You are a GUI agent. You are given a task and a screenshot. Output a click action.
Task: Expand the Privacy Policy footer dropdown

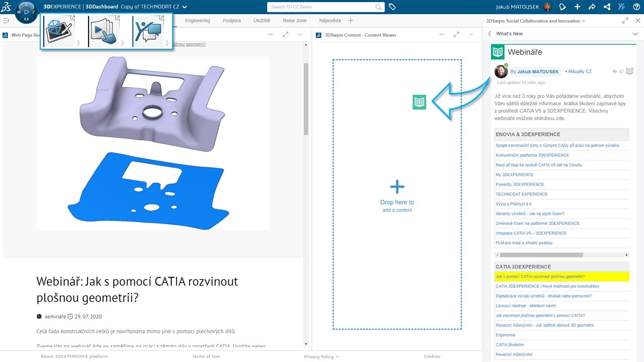[x=337, y=356]
